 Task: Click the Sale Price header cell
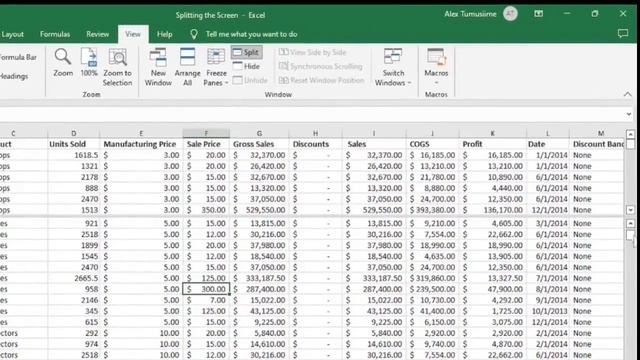(x=206, y=144)
